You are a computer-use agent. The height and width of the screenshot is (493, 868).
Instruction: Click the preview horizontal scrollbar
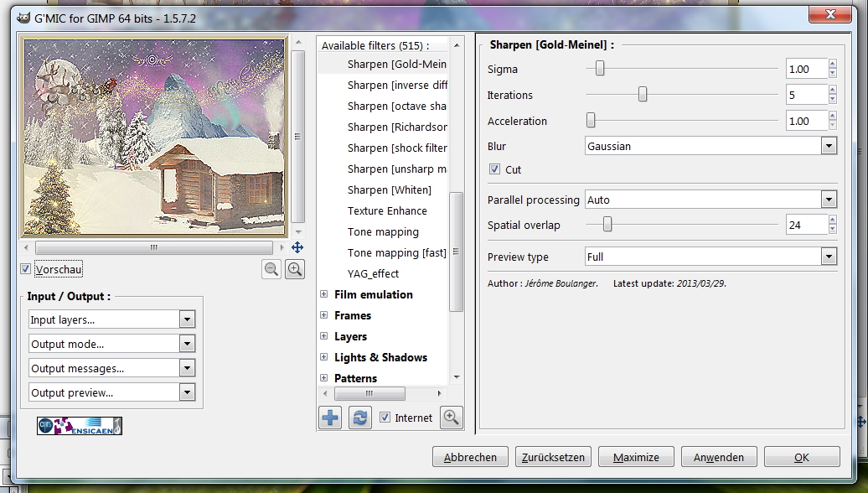pyautogui.click(x=154, y=247)
